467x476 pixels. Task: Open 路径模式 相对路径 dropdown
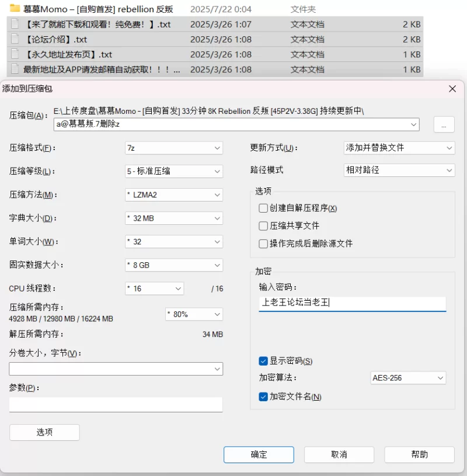(399, 170)
